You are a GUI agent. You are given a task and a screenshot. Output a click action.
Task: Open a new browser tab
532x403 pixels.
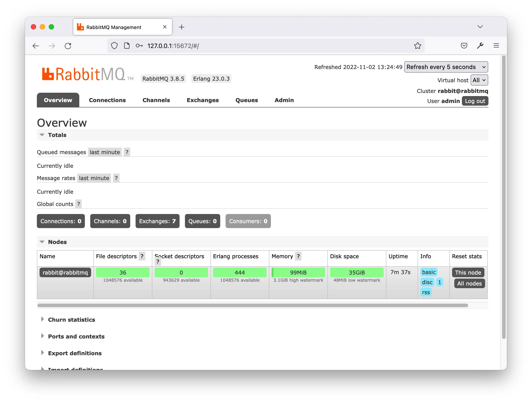(182, 27)
